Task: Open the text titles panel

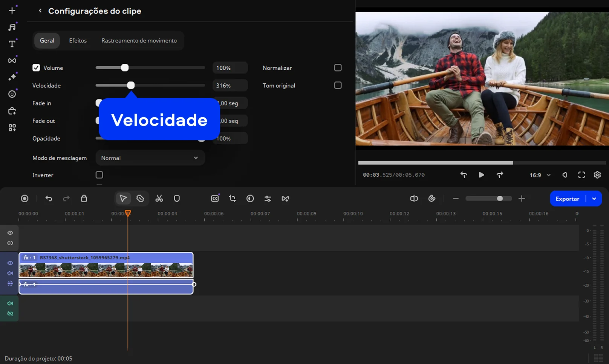Action: point(12,44)
